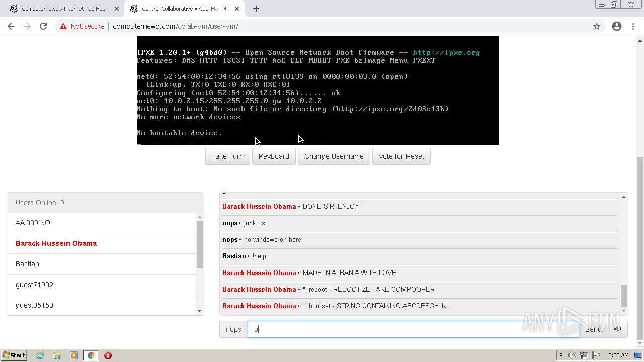Select user Barack Hussein Obama in list
The height and width of the screenshot is (362, 644).
102,243
